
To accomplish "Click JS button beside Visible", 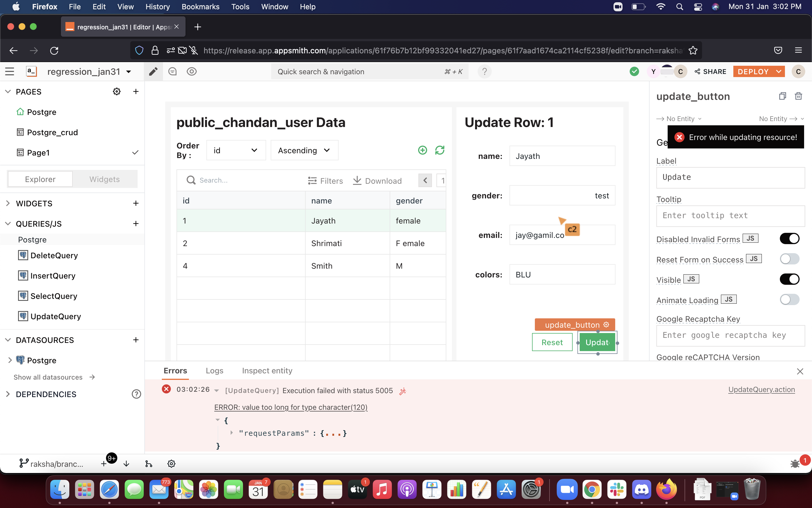I will pos(691,279).
